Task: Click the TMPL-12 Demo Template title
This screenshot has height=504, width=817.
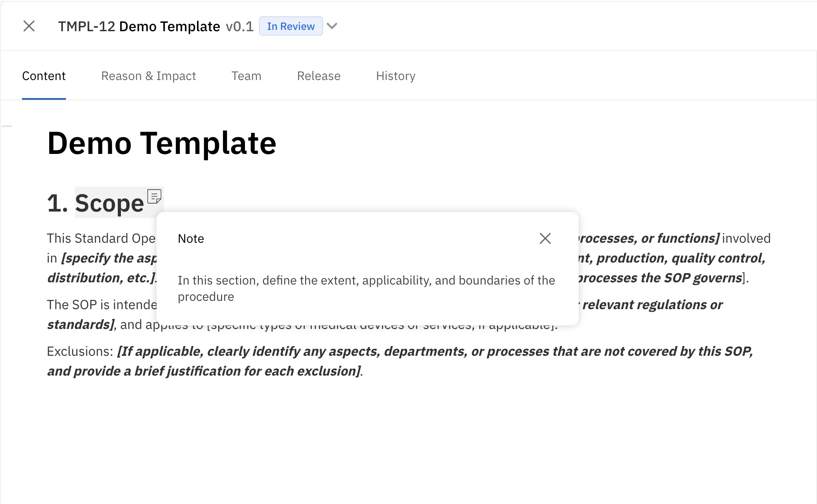Action: point(139,26)
